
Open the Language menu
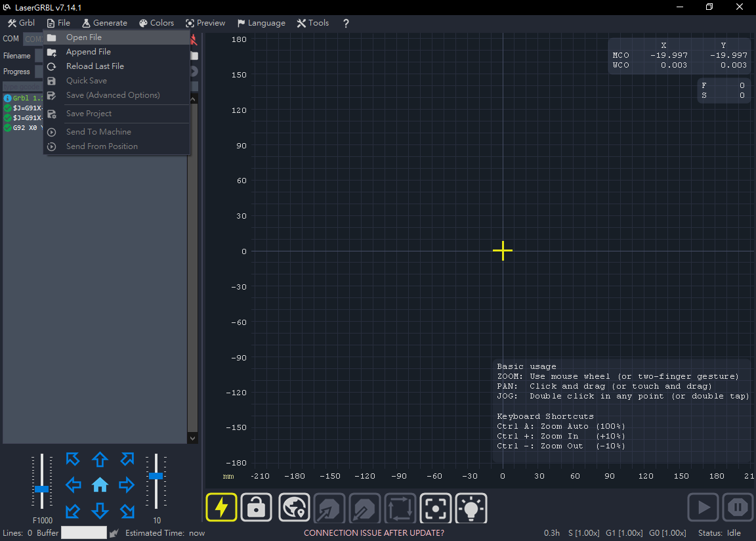click(x=261, y=23)
